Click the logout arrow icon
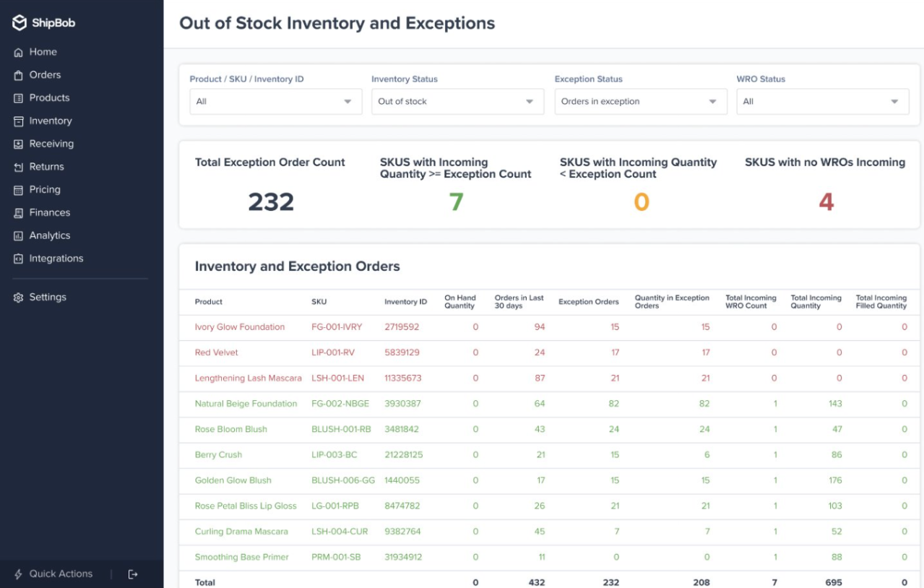Image resolution: width=924 pixels, height=588 pixels. coord(132,574)
